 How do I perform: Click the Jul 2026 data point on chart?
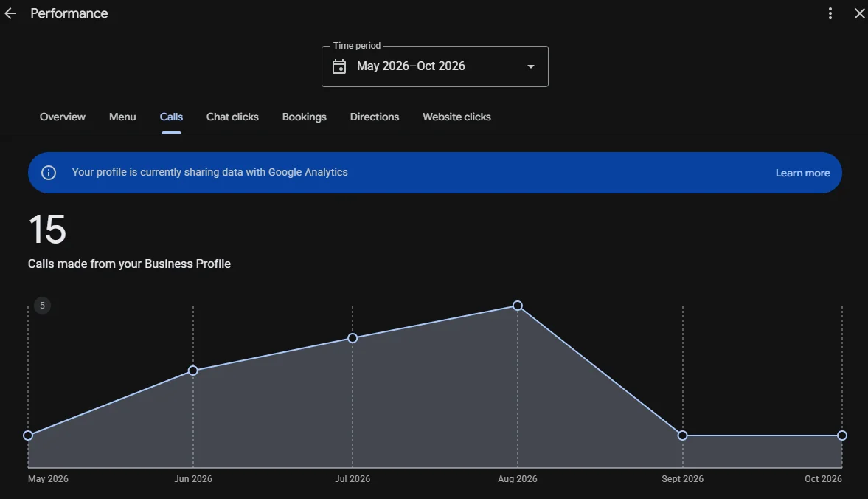pyautogui.click(x=352, y=338)
